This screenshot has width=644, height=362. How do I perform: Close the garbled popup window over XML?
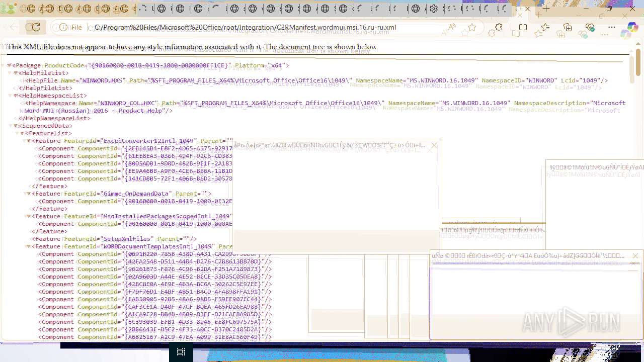coord(434,145)
